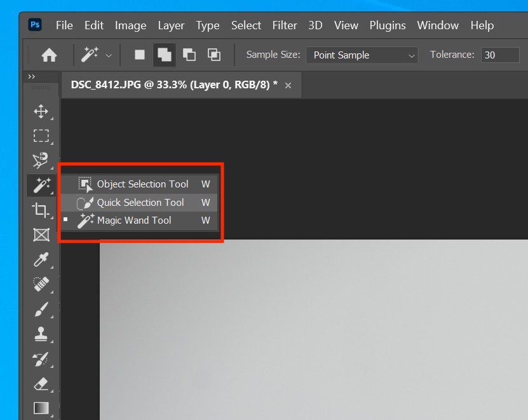This screenshot has width=528, height=420.
Task: Select the Clone Stamp tool
Action: coord(41,334)
